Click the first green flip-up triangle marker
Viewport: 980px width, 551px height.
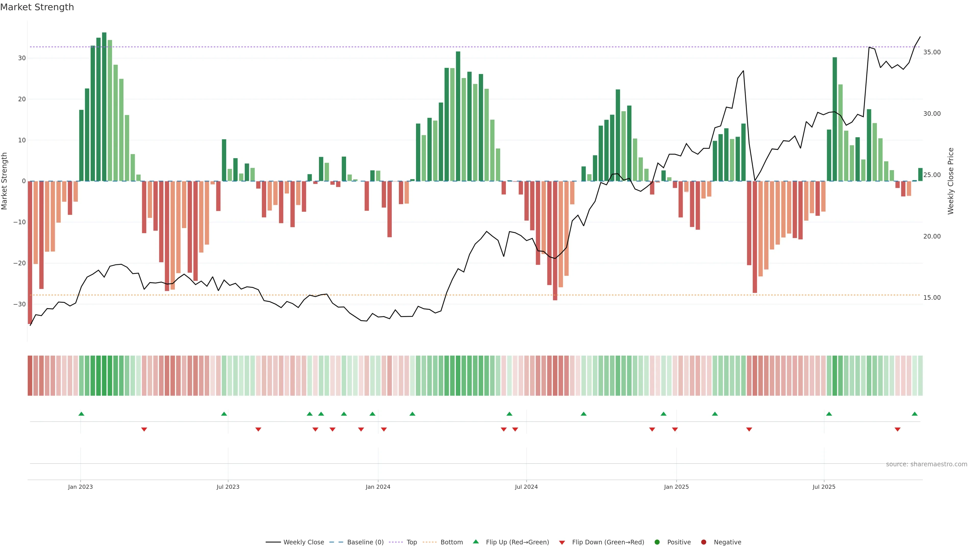click(x=81, y=414)
